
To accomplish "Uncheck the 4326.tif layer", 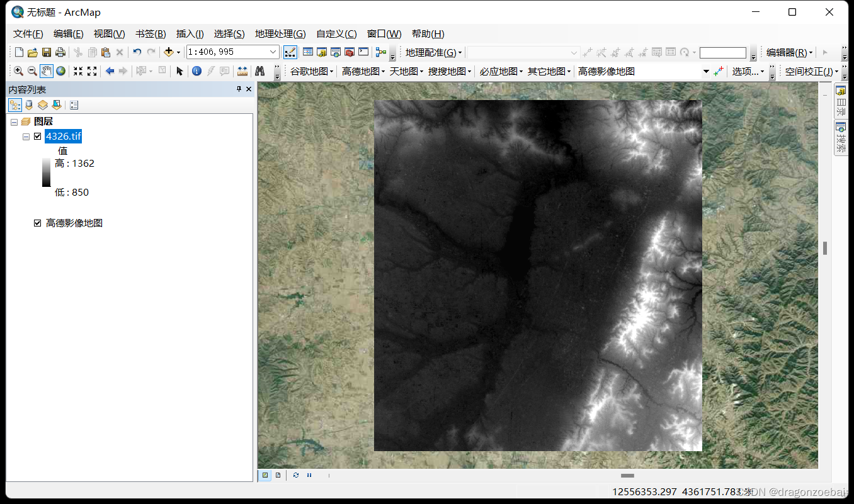I will [x=38, y=135].
